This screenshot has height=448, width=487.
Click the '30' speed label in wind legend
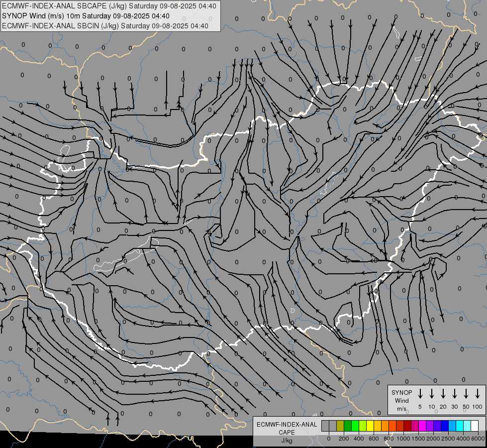click(x=454, y=407)
